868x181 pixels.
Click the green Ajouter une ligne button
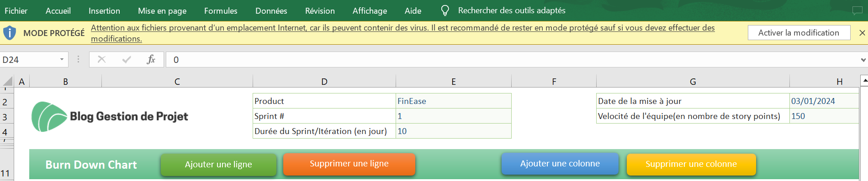(x=218, y=165)
